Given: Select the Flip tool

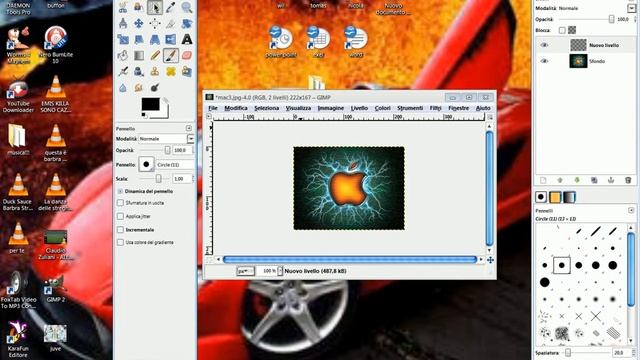Looking at the screenshot, I should pos(171,39).
